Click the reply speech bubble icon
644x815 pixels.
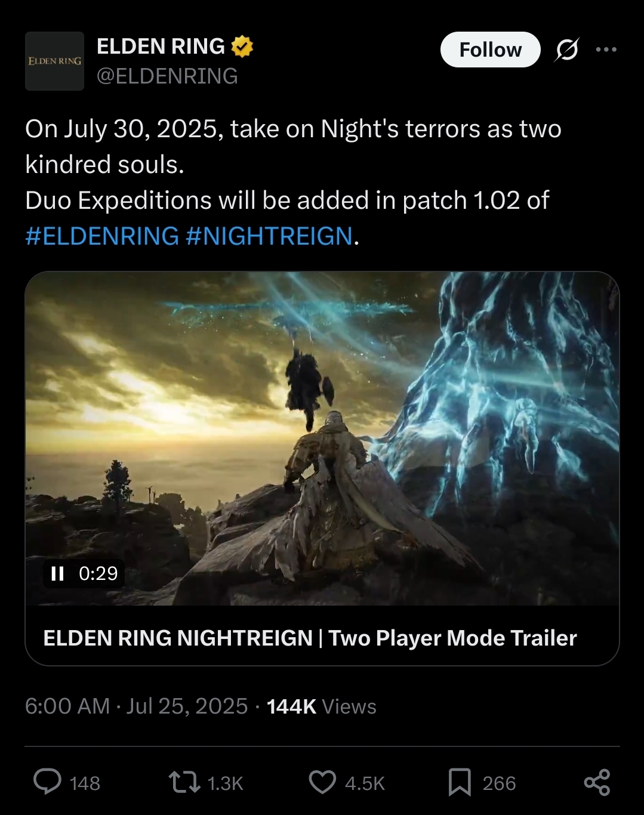[47, 782]
